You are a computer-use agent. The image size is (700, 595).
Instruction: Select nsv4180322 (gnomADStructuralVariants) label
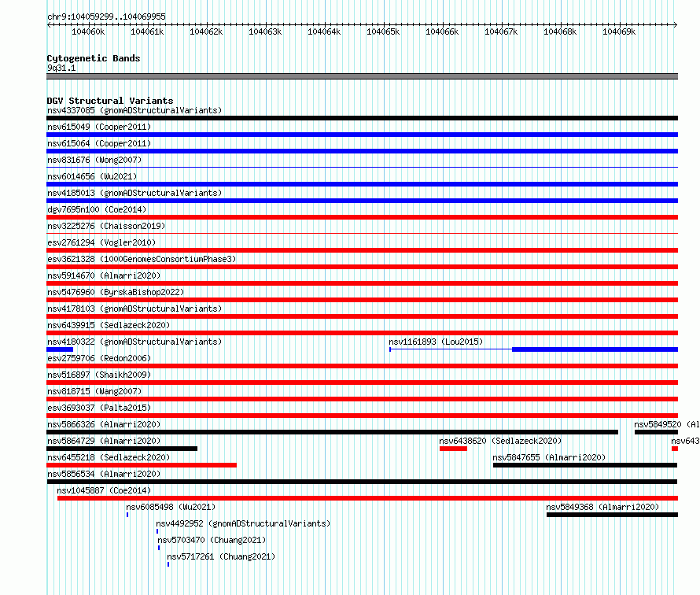[x=134, y=342]
